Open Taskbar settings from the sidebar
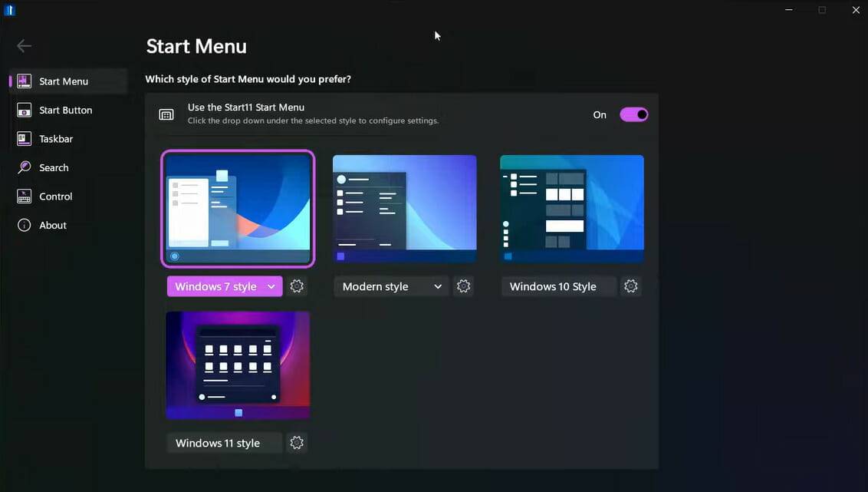This screenshot has height=492, width=868. pos(23,138)
